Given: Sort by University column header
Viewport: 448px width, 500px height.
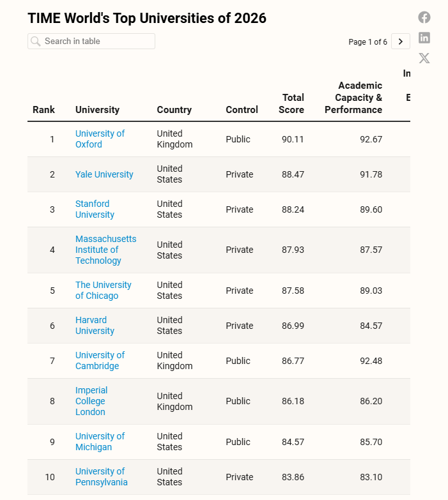Looking at the screenshot, I should (97, 110).
